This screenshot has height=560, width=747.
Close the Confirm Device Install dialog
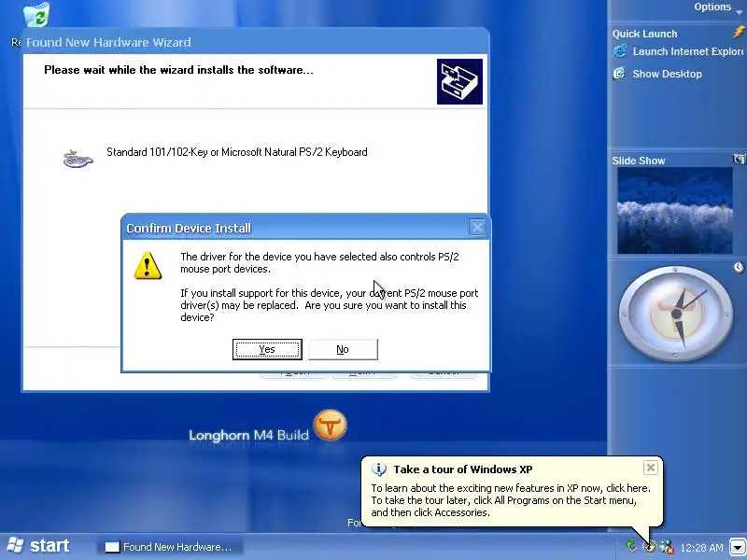[477, 227]
